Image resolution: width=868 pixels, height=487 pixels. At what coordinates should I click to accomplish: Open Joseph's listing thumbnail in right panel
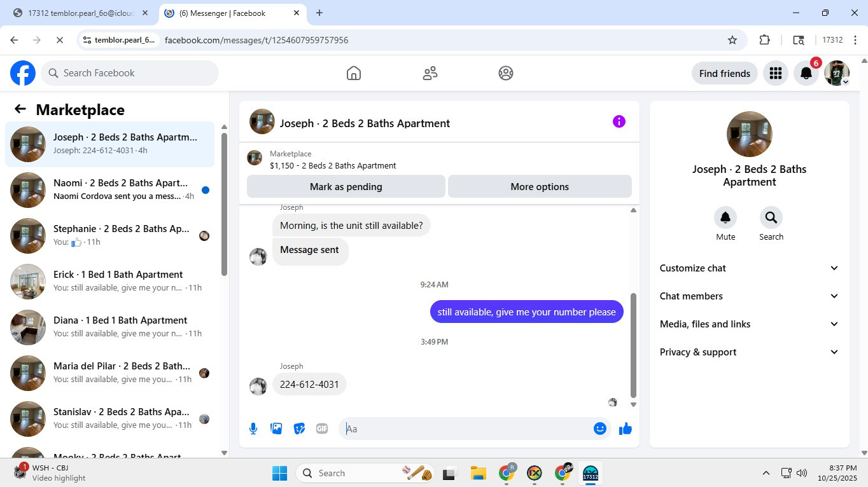coord(750,134)
